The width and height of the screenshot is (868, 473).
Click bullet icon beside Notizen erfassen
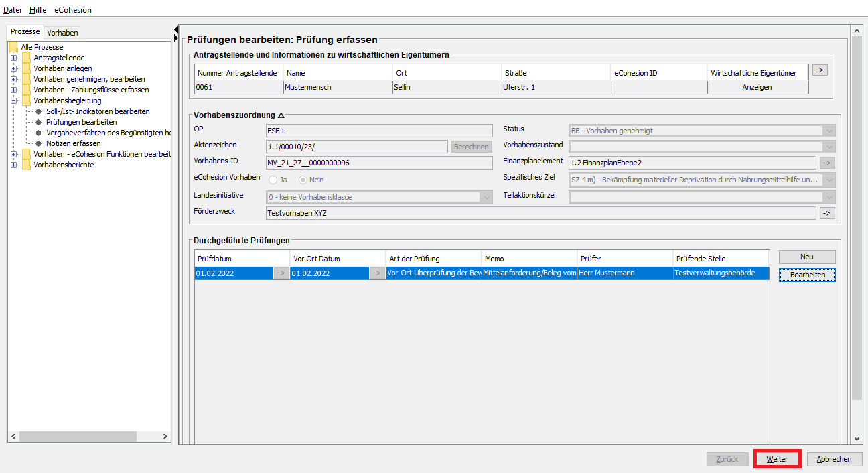click(x=39, y=143)
